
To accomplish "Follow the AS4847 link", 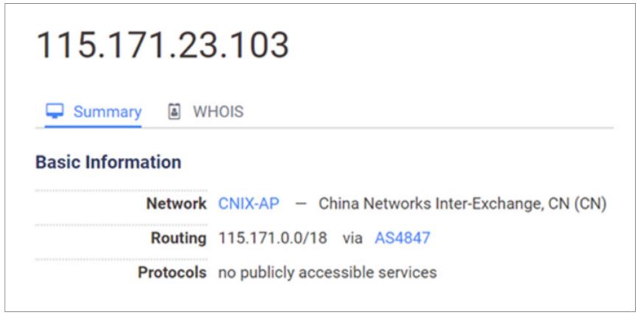I will tap(402, 238).
